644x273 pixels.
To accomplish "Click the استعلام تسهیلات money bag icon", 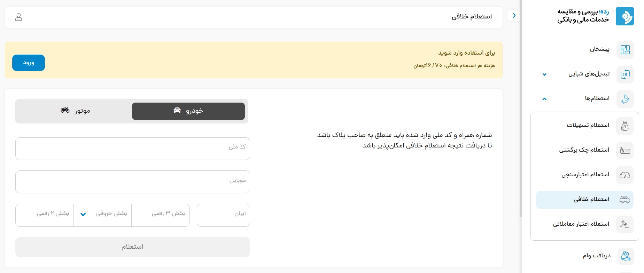I will pos(624,126).
